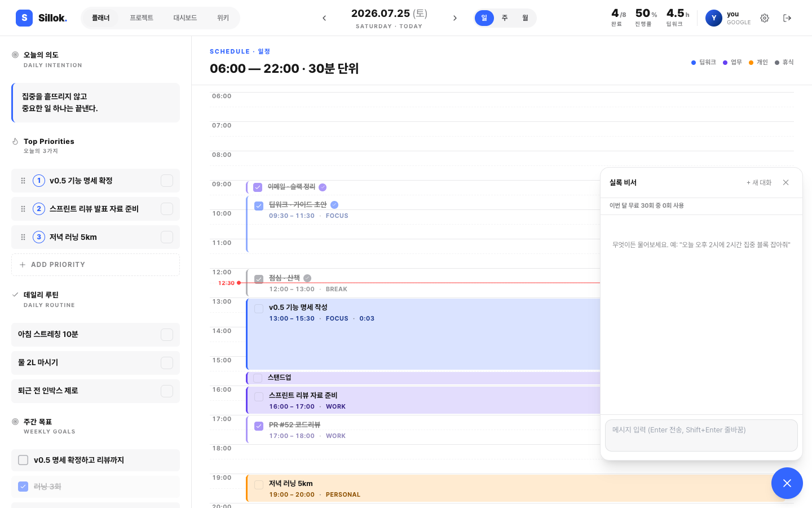This screenshot has height=508, width=812.
Task: Click ADD PRIORITY button
Action: click(x=95, y=265)
